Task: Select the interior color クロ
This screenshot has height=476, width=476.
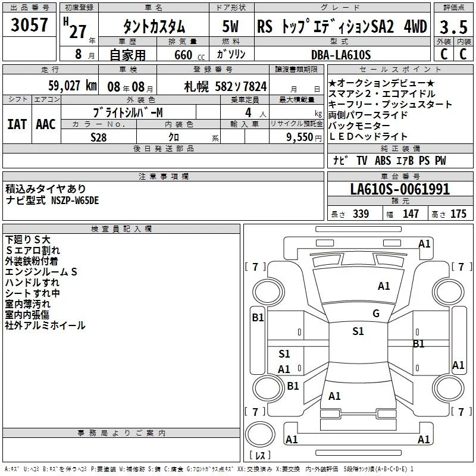Action: pyautogui.click(x=174, y=137)
